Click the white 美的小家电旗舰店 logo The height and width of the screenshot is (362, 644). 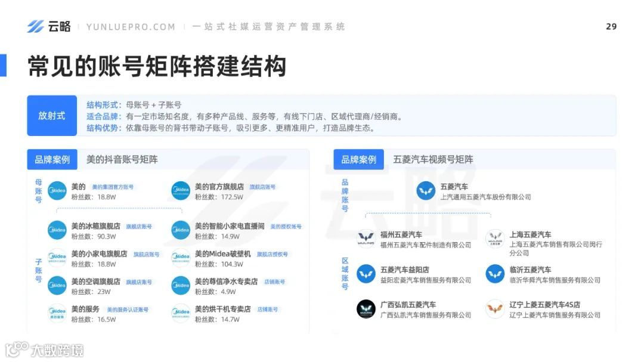(57, 258)
